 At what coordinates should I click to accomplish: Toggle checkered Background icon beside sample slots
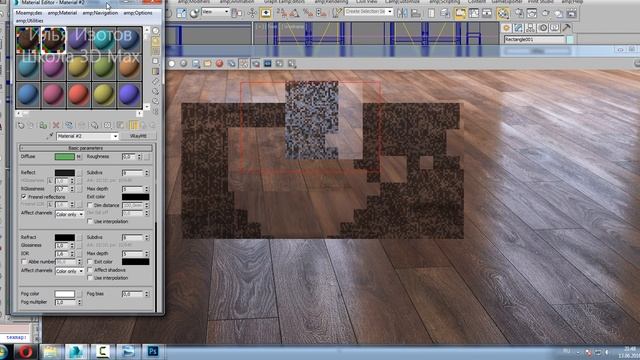pos(156,51)
